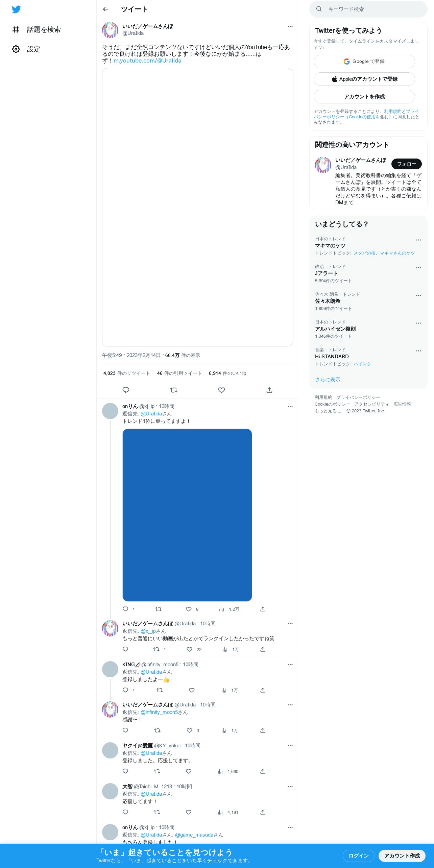Sign up with Google button
This screenshot has width=434, height=868.
[364, 62]
